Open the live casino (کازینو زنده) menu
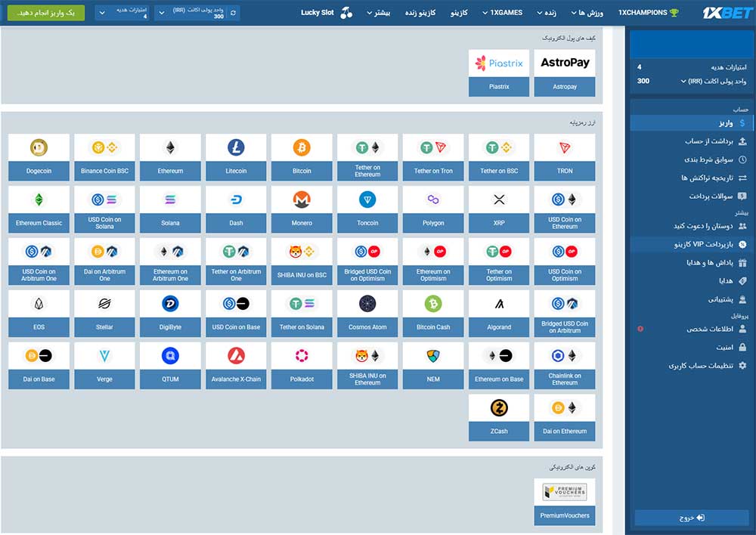 click(x=420, y=13)
